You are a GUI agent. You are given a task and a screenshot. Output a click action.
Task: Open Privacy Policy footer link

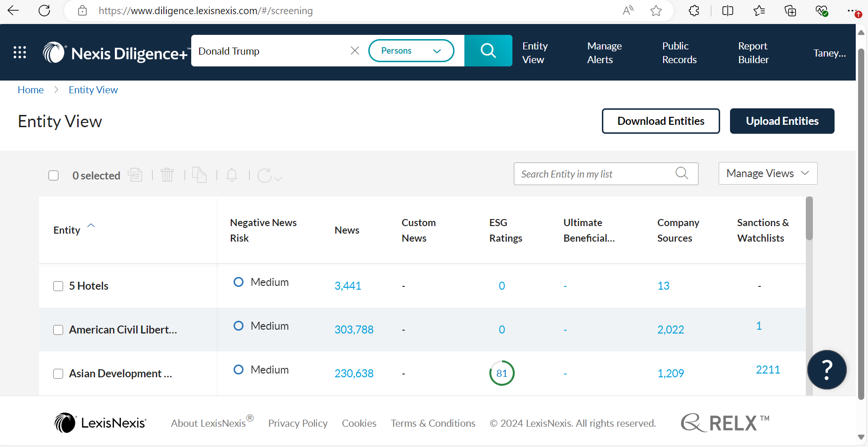point(298,423)
